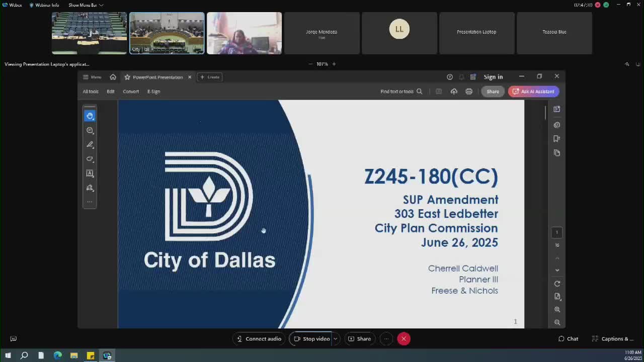
Task: Select the fill and sign pen tool
Action: (90, 188)
